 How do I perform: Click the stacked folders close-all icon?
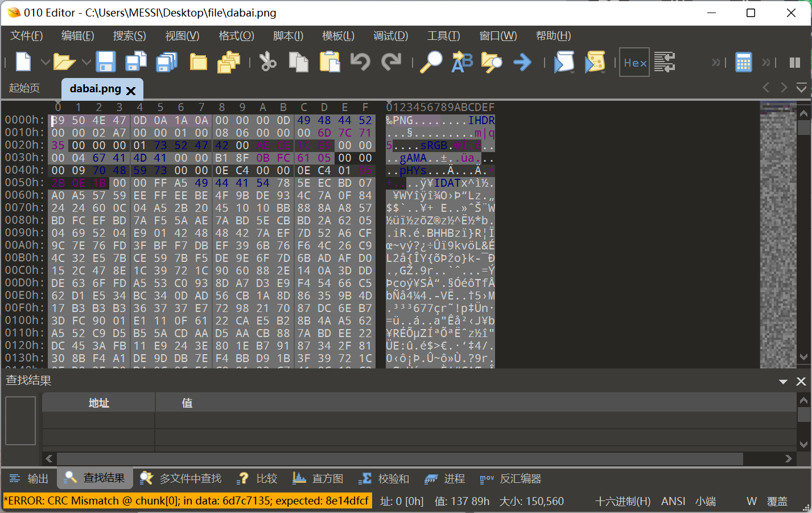229,61
